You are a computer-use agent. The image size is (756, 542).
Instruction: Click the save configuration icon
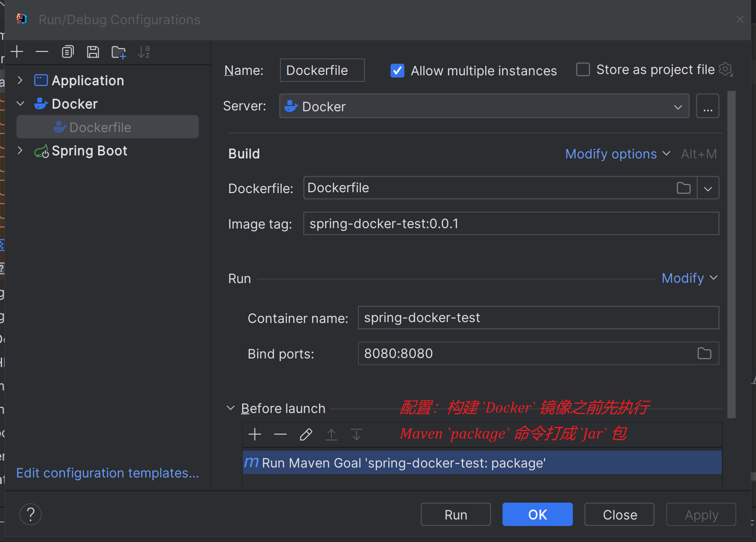pos(93,52)
